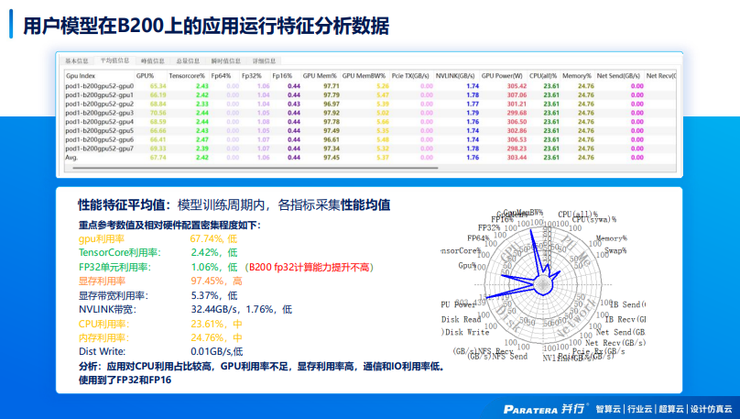The width and height of the screenshot is (740, 419).
Task: Select row pod1-b200gpu52-gpu1
Action: [x=370, y=95]
